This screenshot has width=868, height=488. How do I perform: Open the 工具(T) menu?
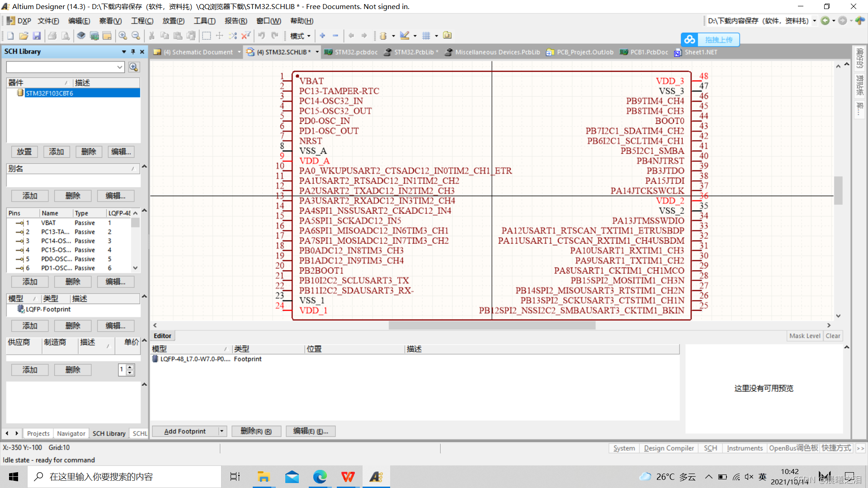pyautogui.click(x=204, y=21)
